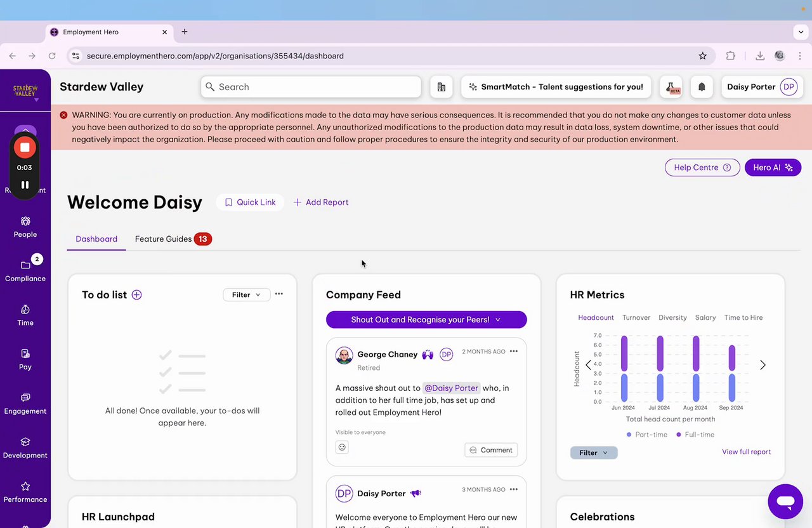
Task: Click the Search field
Action: point(311,87)
